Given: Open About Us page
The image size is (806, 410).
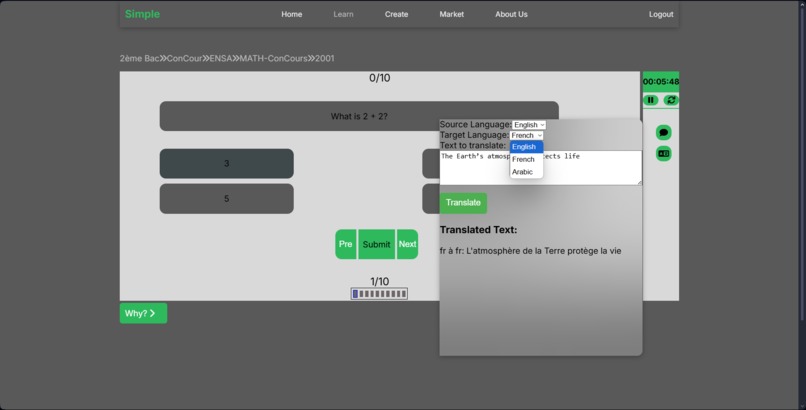Looking at the screenshot, I should 511,14.
